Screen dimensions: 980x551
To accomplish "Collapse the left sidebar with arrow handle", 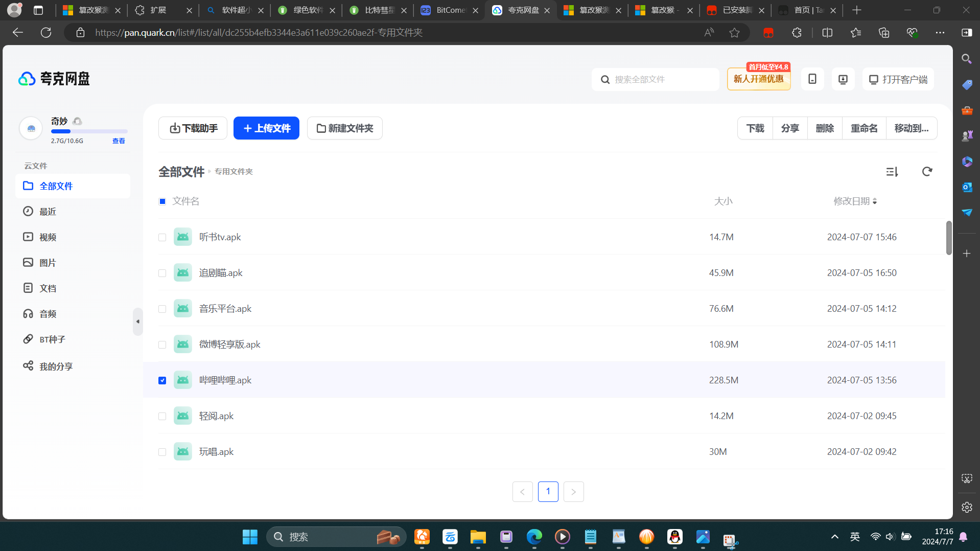I will click(137, 322).
